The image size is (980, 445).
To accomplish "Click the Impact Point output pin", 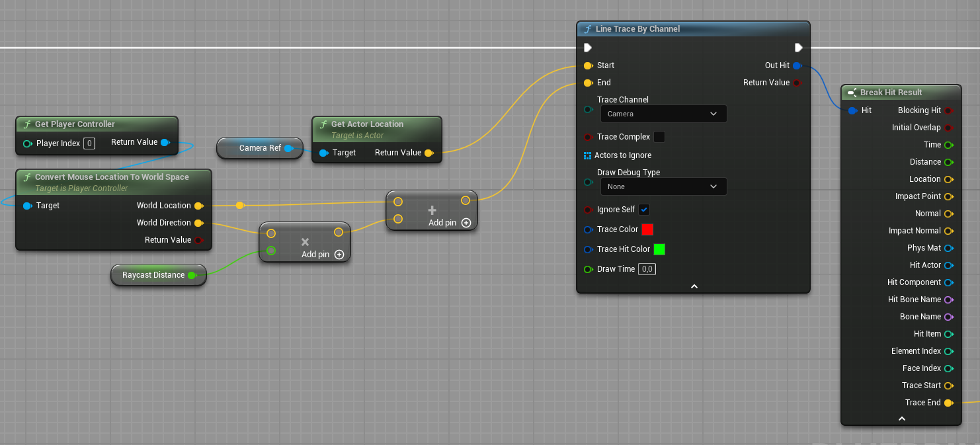I will (x=948, y=196).
